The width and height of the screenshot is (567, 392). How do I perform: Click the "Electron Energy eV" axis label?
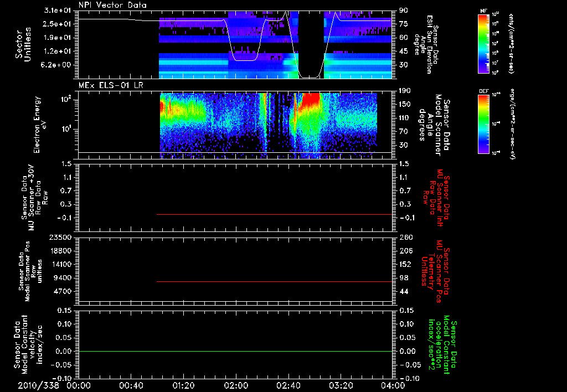40,125
